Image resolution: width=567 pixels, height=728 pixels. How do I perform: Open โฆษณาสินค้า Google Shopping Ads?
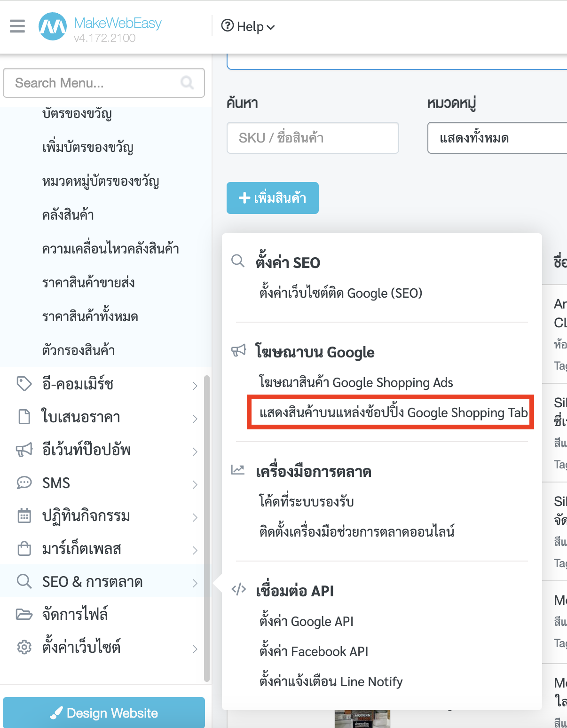click(x=356, y=382)
